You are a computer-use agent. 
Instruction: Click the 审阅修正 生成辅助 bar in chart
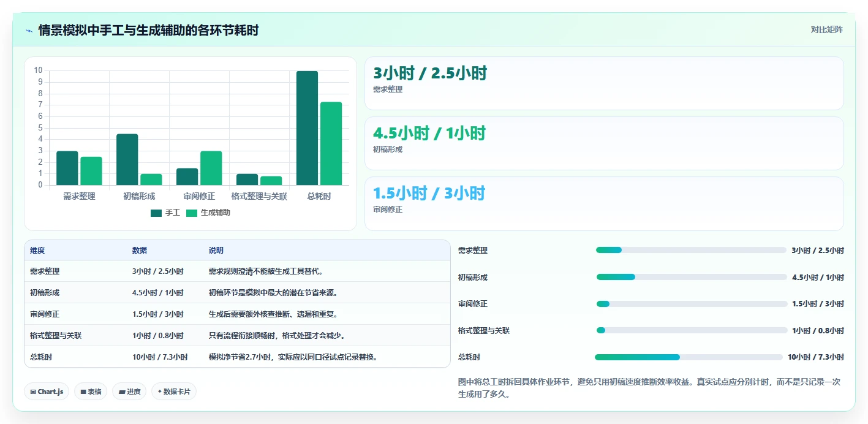211,168
